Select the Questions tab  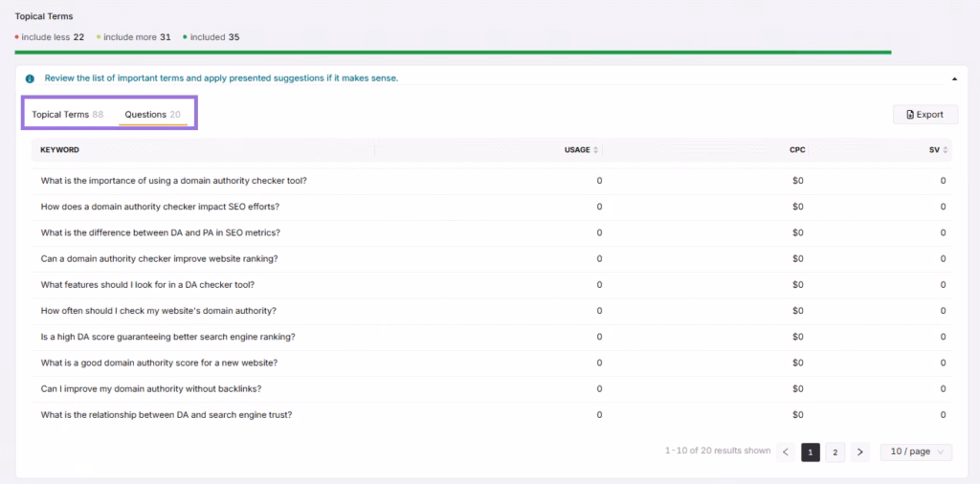click(x=152, y=115)
